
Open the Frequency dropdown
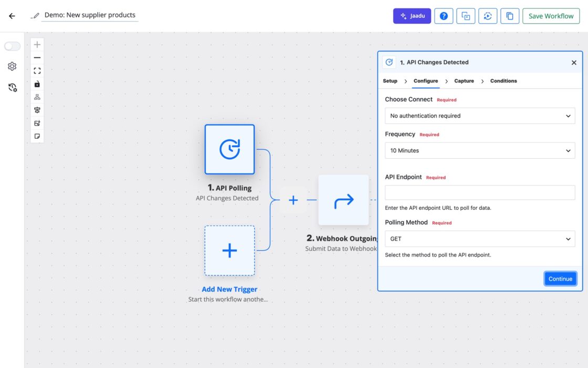point(480,150)
